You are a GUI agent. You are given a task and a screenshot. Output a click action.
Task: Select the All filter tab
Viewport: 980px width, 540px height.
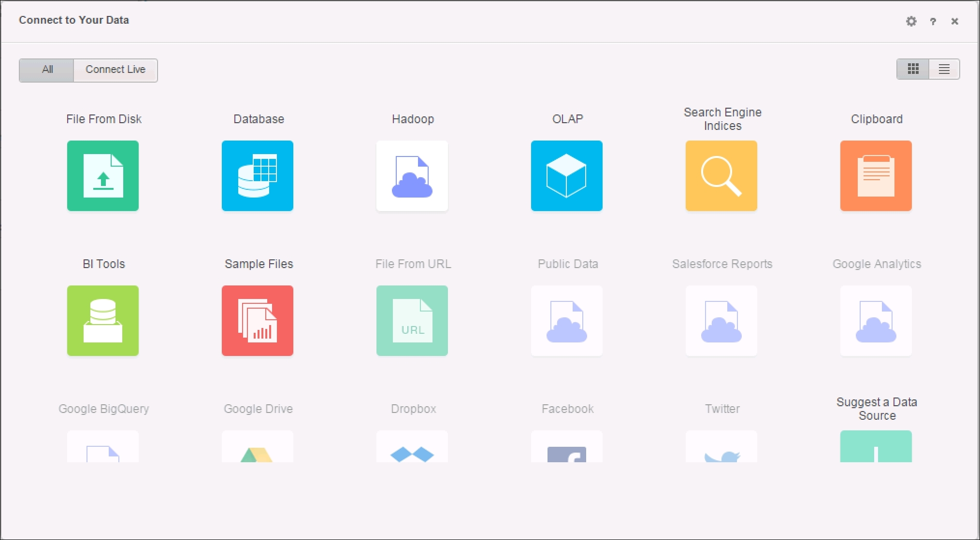tap(47, 70)
